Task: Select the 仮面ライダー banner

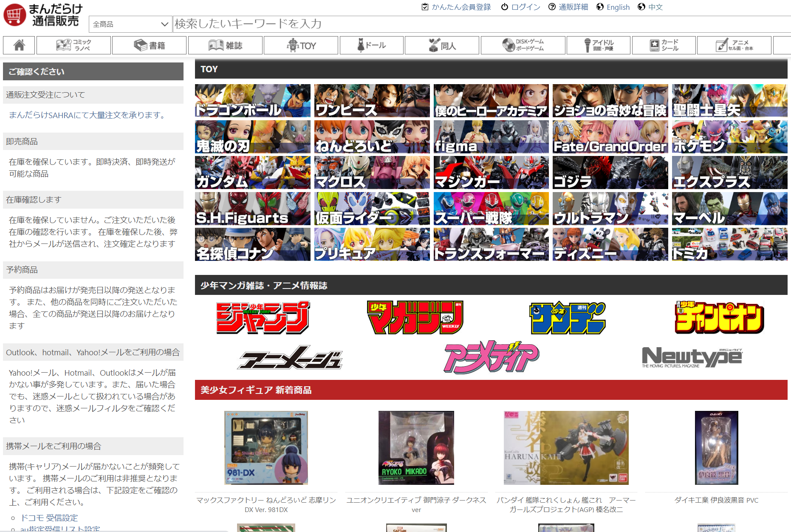Action: (x=372, y=209)
